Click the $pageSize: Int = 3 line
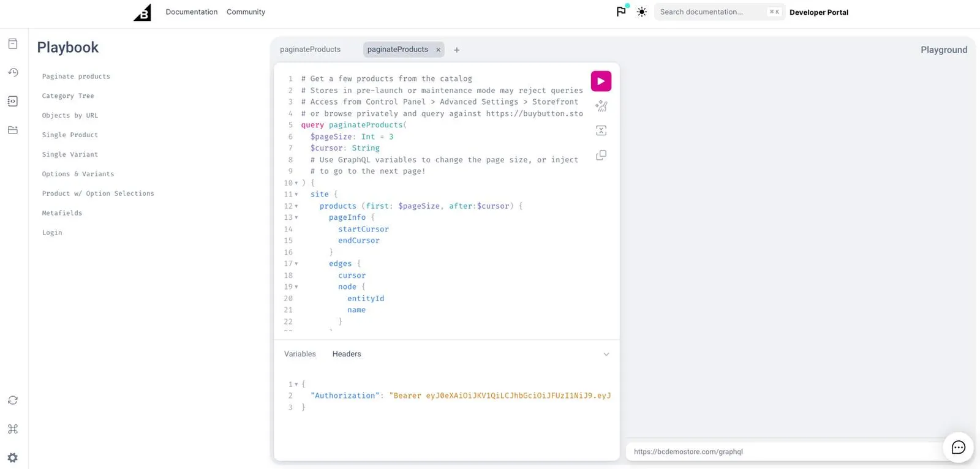 click(x=352, y=137)
